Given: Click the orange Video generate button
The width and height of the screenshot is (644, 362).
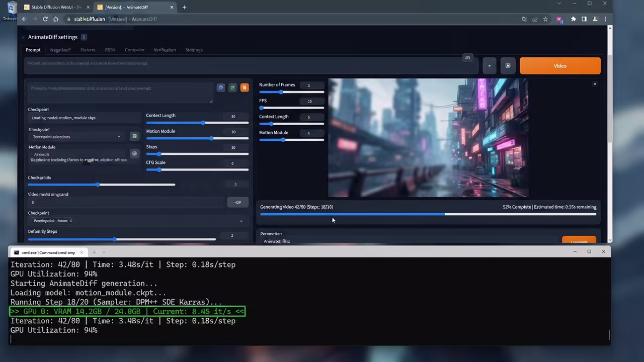Looking at the screenshot, I should click(x=560, y=66).
